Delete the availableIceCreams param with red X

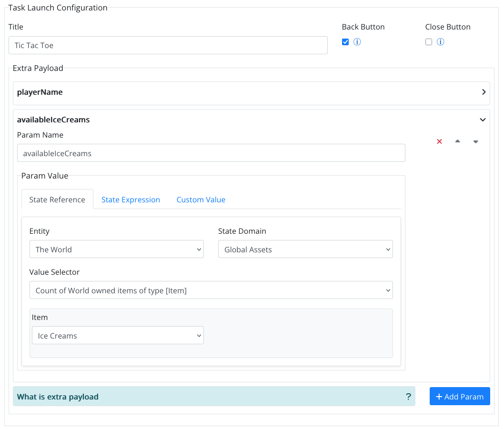[x=440, y=141]
